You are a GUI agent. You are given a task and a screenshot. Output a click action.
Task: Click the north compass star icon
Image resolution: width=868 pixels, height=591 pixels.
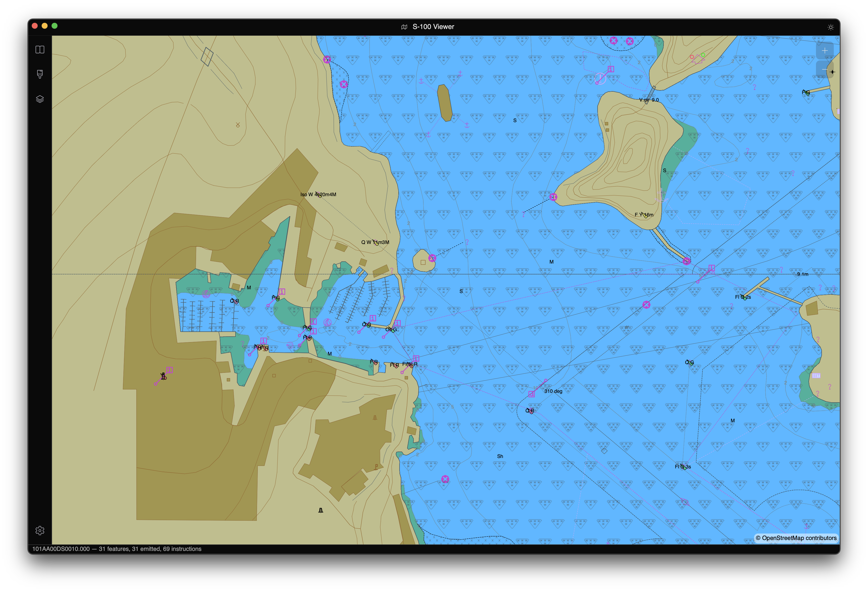pos(833,72)
